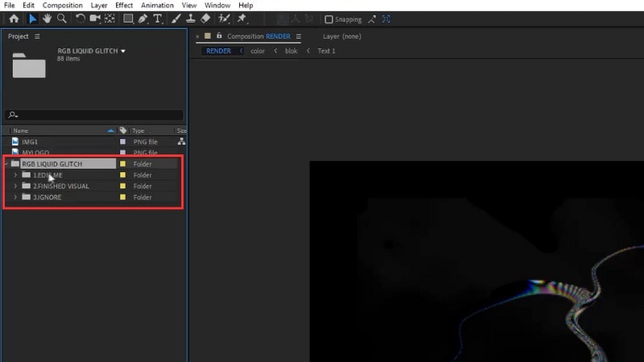
Task: Select the 3.IGNORE folder
Action: [x=47, y=197]
